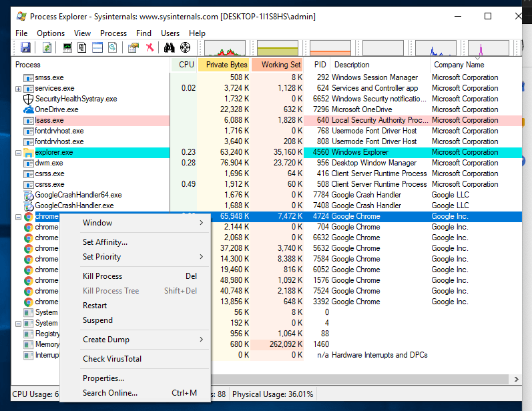Image resolution: width=532 pixels, height=411 pixels.
Task: Toggle Show Lower Pane toolbar icon
Action: click(97, 47)
